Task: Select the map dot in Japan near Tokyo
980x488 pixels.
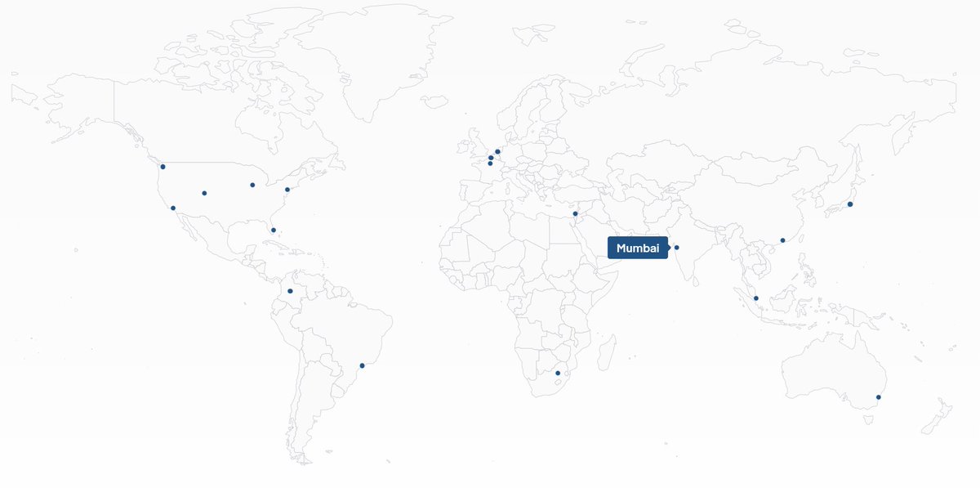Action: pyautogui.click(x=850, y=204)
